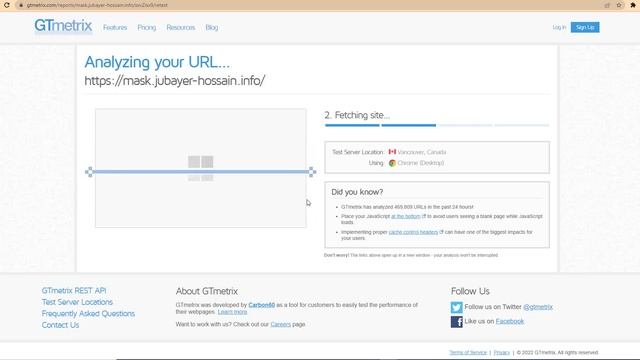This screenshot has width=640, height=360.
Task: Click the Learn more link
Action: click(232, 312)
